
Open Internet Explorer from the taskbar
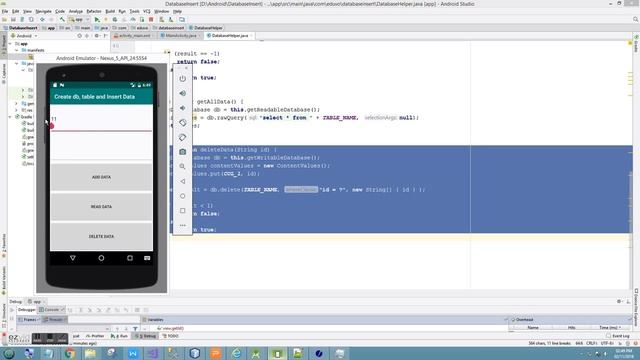pos(236,353)
